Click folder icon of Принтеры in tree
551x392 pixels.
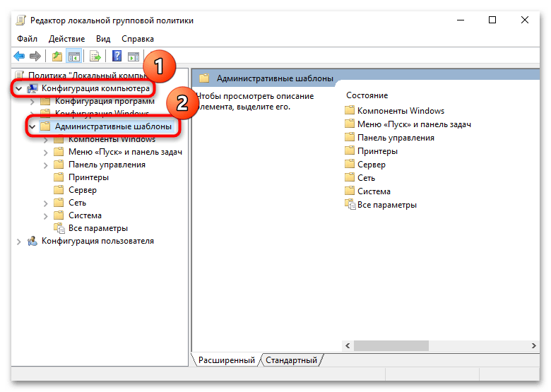(59, 177)
